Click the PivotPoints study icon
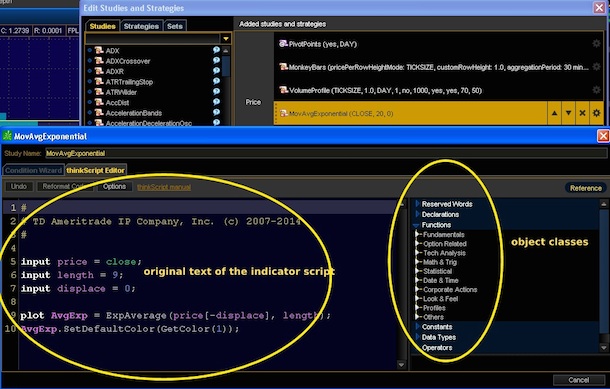The image size is (610, 389). coord(283,44)
